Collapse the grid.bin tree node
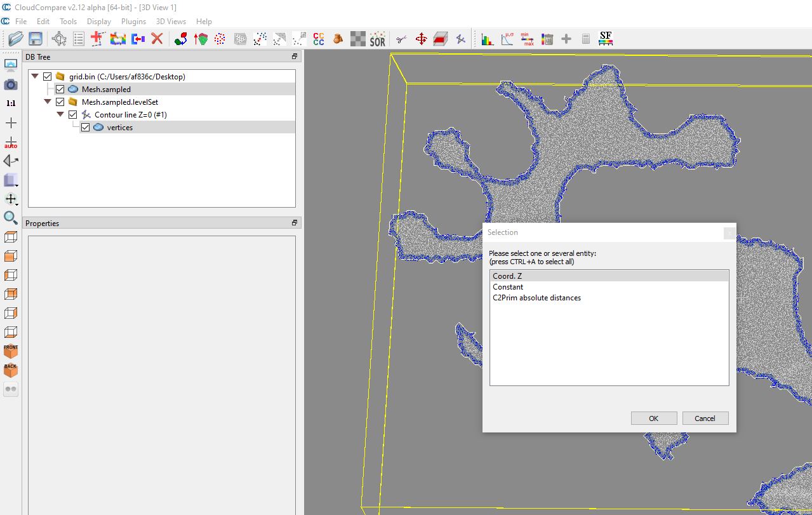This screenshot has width=812, height=515. tap(35, 77)
